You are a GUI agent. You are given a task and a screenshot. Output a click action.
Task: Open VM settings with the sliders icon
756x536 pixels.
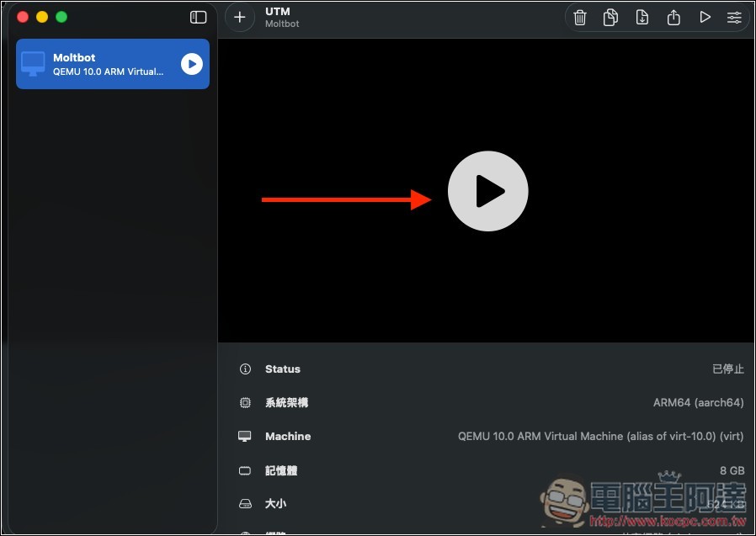734,17
